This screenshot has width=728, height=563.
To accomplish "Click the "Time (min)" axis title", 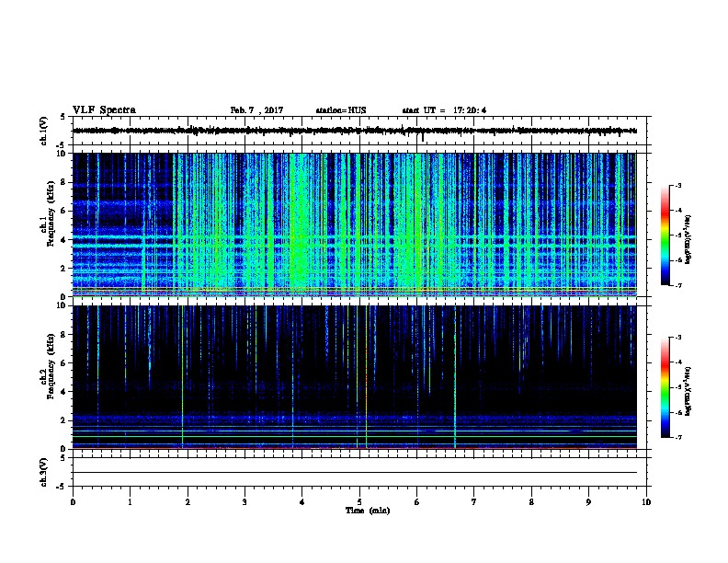I will click(x=368, y=511).
